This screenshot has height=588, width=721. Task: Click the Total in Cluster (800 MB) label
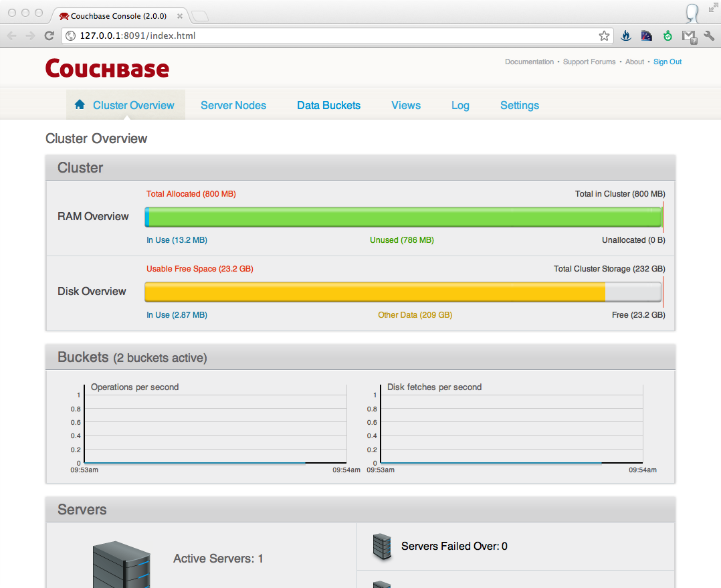point(620,194)
